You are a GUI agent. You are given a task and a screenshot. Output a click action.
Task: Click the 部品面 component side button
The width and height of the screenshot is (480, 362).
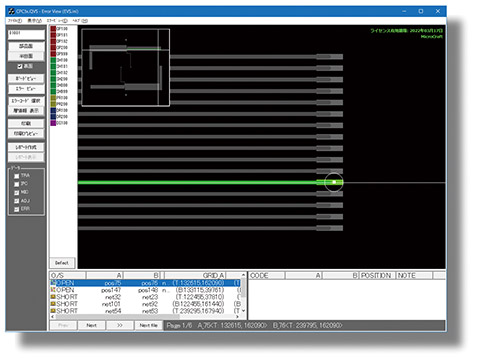pos(26,46)
